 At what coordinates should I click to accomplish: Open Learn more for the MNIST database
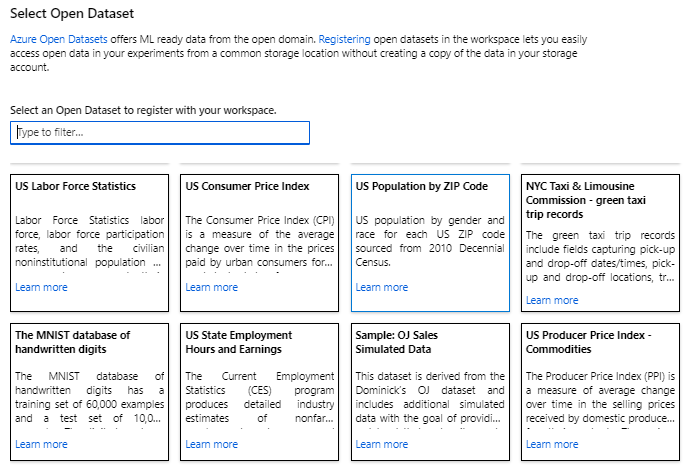point(42,444)
